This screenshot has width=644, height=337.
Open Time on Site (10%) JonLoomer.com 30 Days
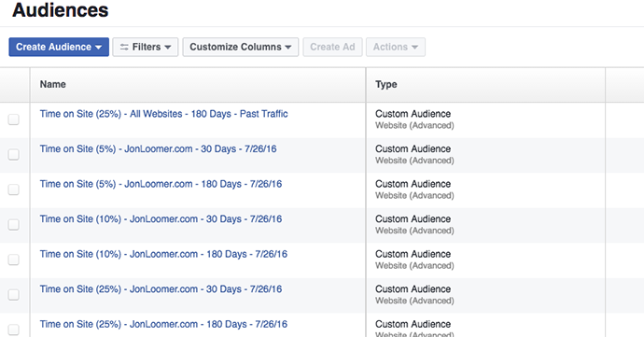pos(161,218)
